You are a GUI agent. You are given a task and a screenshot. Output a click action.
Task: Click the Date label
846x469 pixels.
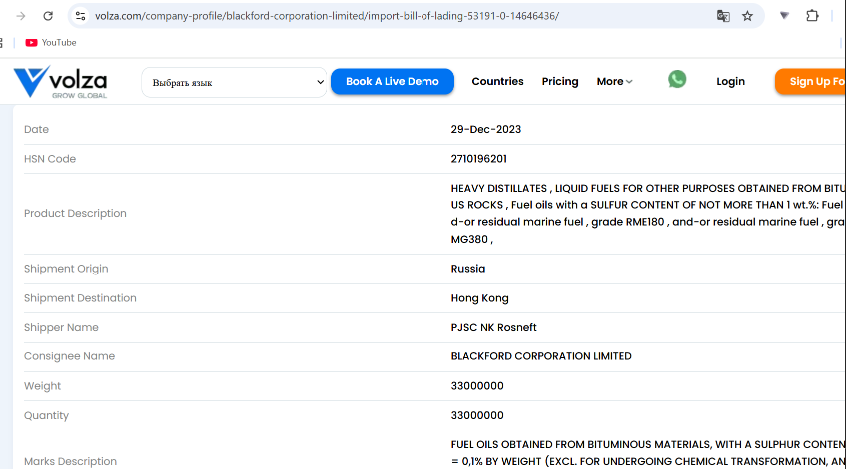[x=36, y=130]
